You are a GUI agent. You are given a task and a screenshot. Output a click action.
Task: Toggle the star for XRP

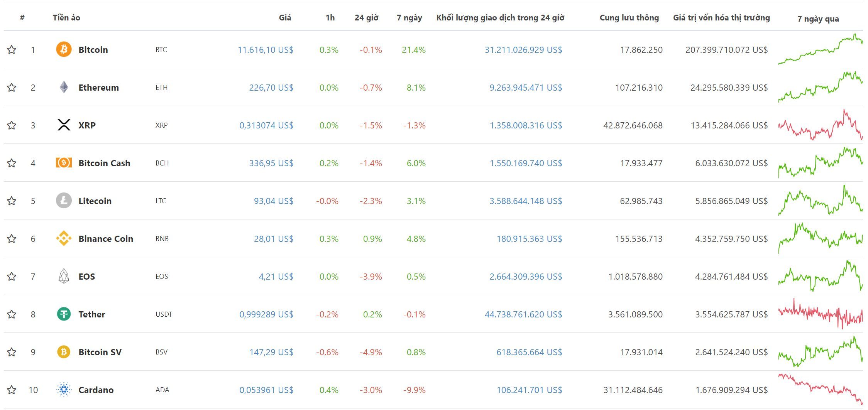click(x=12, y=125)
